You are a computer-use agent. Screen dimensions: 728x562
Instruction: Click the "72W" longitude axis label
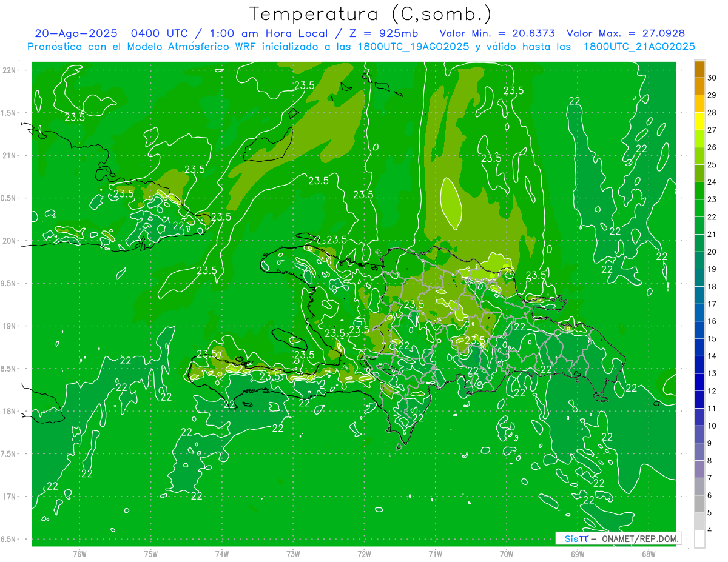pos(364,554)
